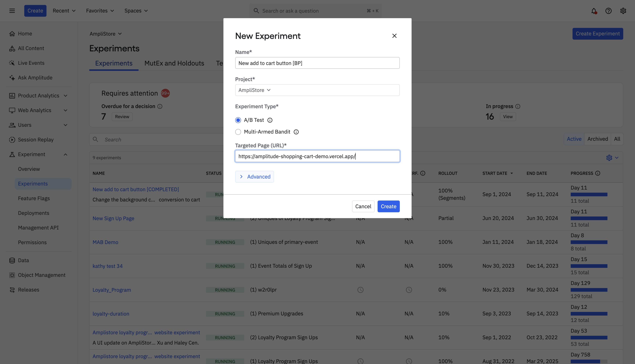Select the A/B Test radio button

(x=238, y=120)
